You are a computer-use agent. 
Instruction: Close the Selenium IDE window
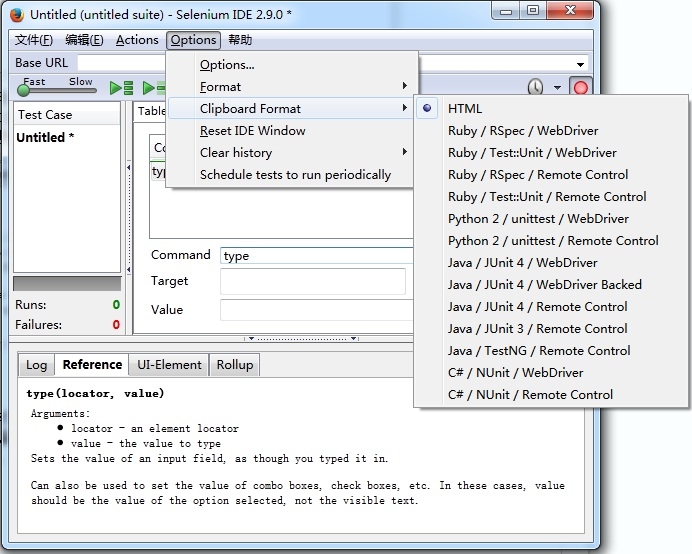[570, 11]
